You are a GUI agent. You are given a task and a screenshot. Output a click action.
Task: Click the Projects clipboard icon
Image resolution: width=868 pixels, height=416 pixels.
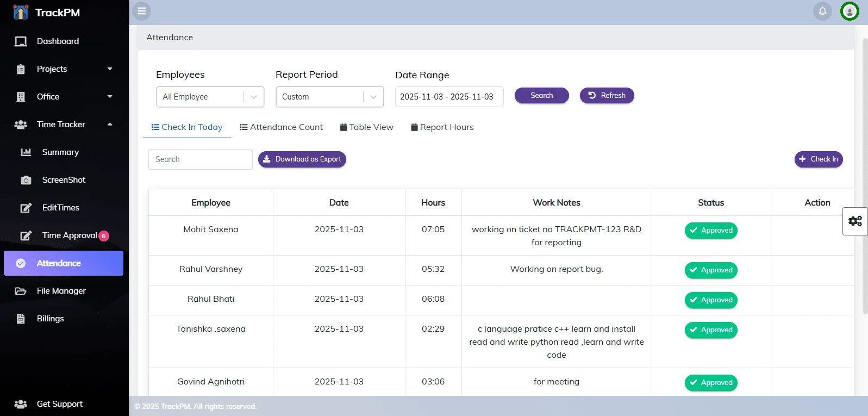coord(21,69)
